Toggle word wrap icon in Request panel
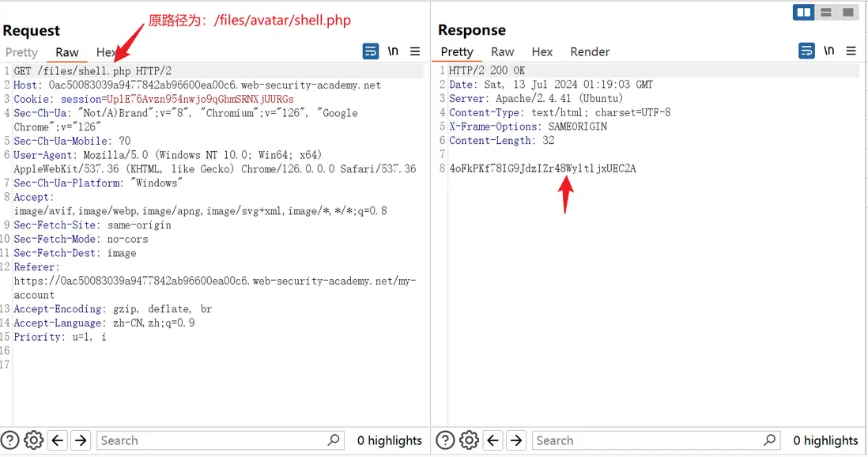Viewport: 868px width, 457px height. [370, 51]
